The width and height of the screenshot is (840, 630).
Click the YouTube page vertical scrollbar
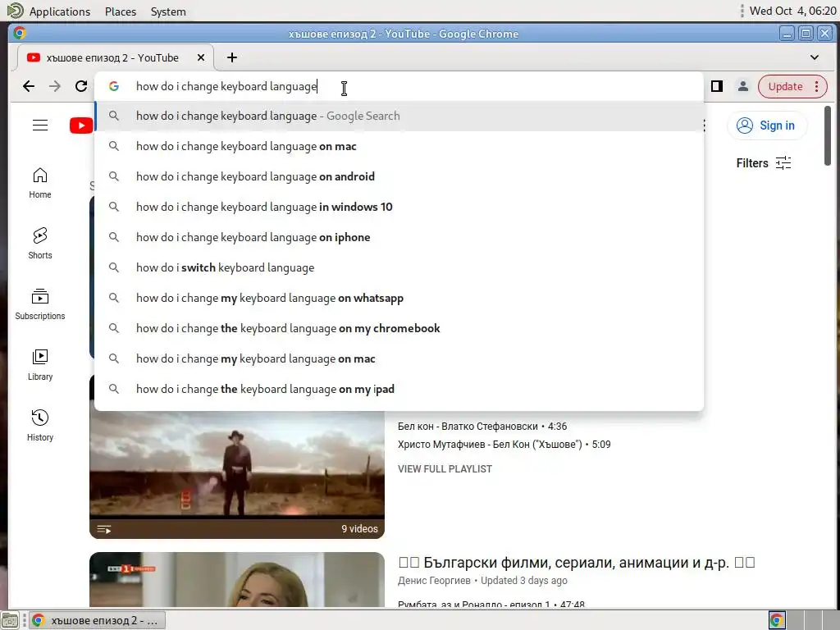coord(828,136)
